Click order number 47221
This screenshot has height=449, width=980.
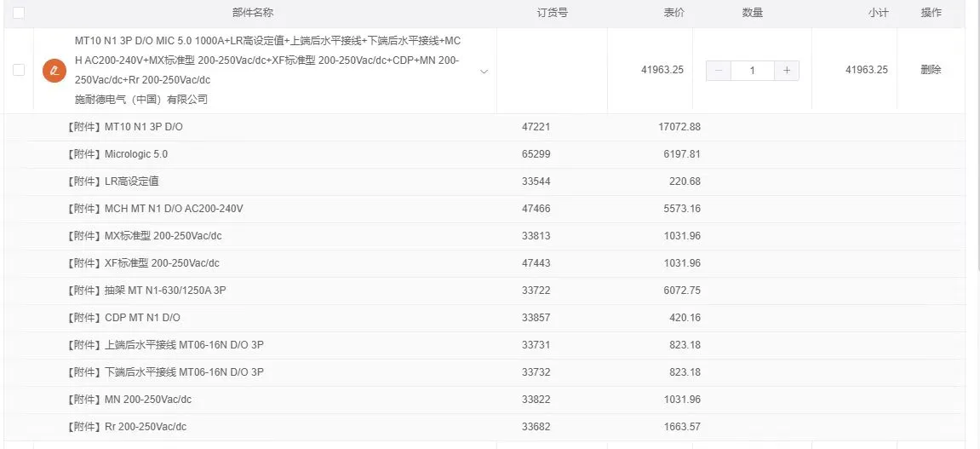click(x=536, y=127)
